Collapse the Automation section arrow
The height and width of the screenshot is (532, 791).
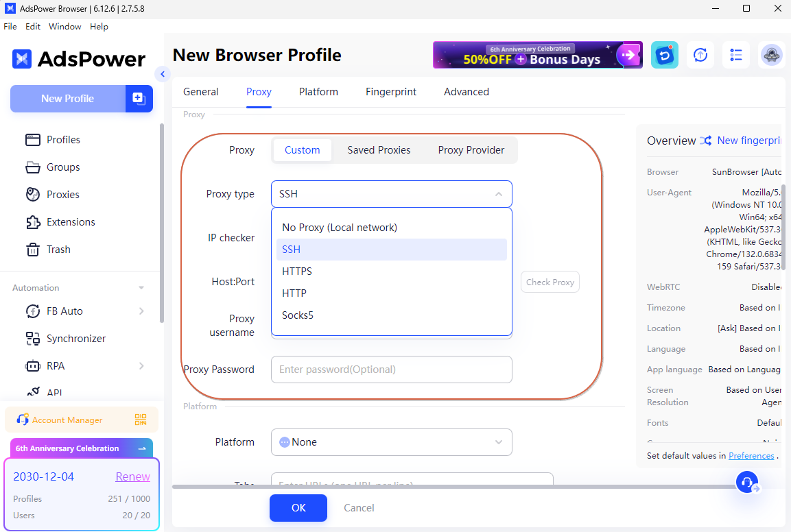pos(141,288)
